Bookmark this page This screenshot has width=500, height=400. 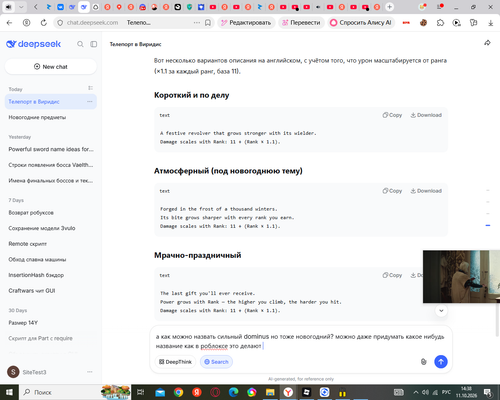(208, 23)
